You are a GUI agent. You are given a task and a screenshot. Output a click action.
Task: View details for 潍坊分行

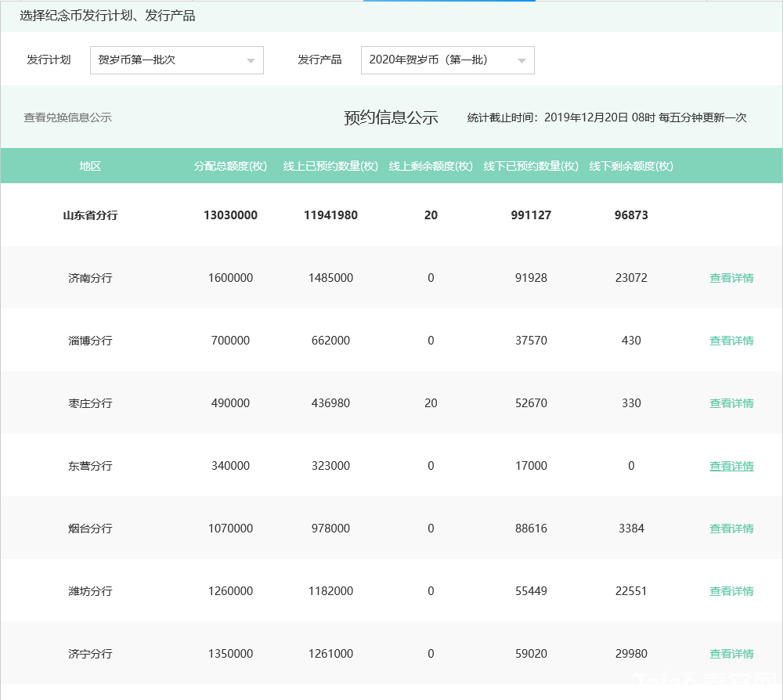tap(731, 592)
